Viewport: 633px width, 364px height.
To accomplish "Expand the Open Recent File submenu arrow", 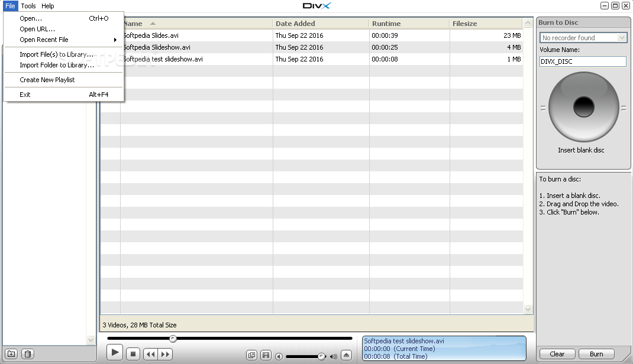I will click(x=115, y=40).
